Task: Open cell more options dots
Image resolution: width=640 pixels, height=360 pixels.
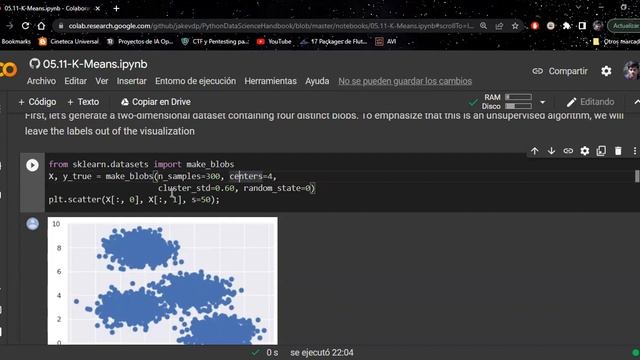Action: (635, 151)
